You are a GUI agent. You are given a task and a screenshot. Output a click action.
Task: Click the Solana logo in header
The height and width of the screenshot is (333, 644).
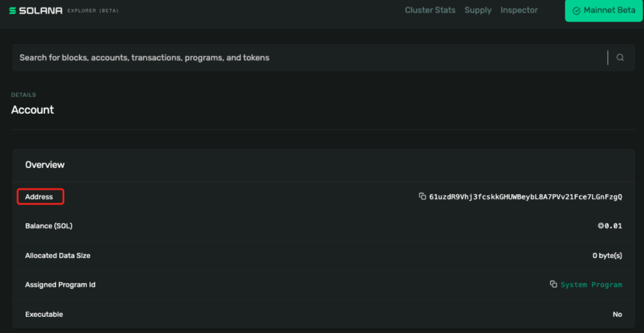click(x=36, y=11)
